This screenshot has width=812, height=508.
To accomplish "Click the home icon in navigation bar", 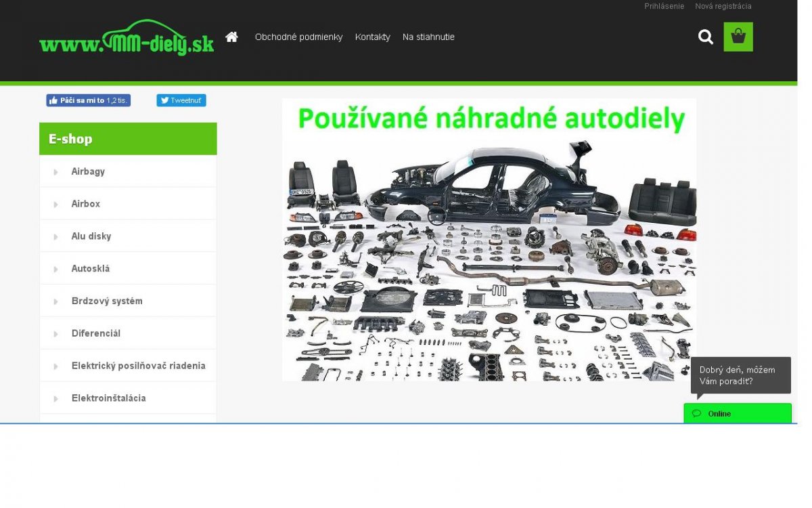I will 231,37.
